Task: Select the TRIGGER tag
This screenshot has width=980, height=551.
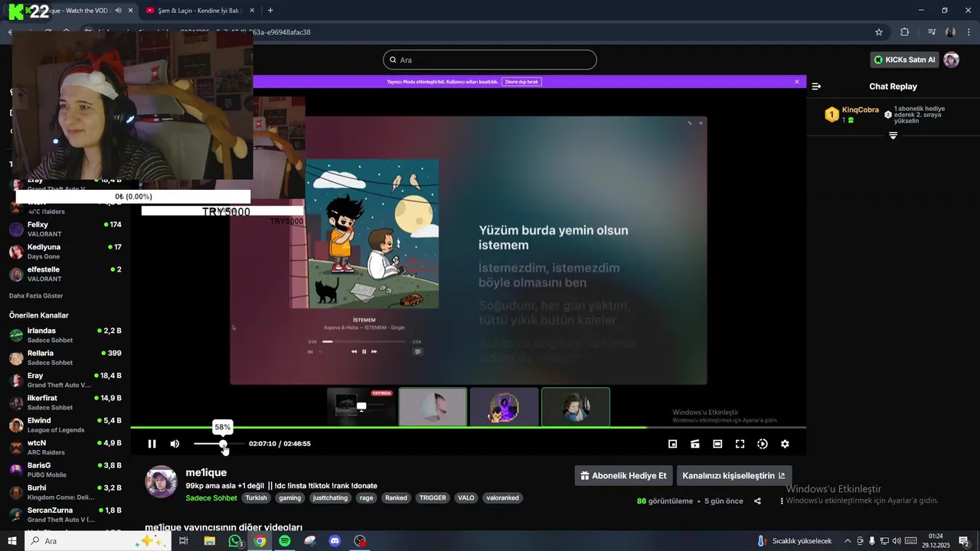Action: 433,497
